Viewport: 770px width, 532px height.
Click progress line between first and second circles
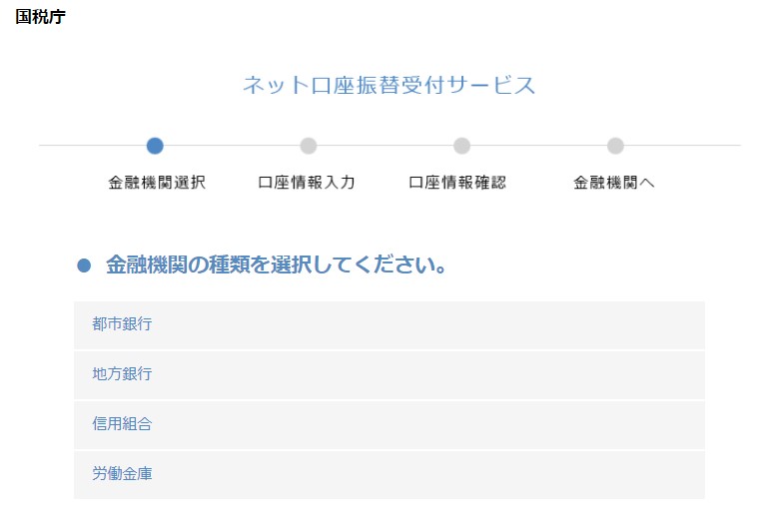tap(232, 146)
